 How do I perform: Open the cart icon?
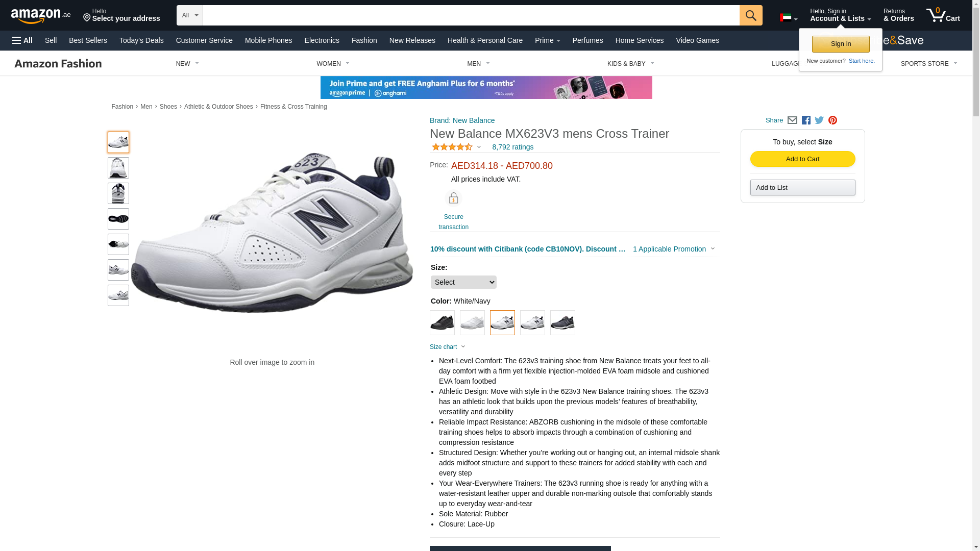click(943, 15)
